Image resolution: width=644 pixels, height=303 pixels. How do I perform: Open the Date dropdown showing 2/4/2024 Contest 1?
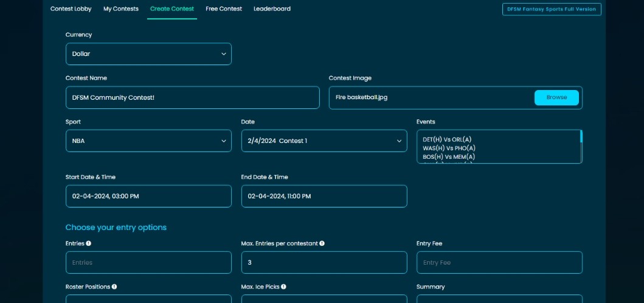click(324, 141)
